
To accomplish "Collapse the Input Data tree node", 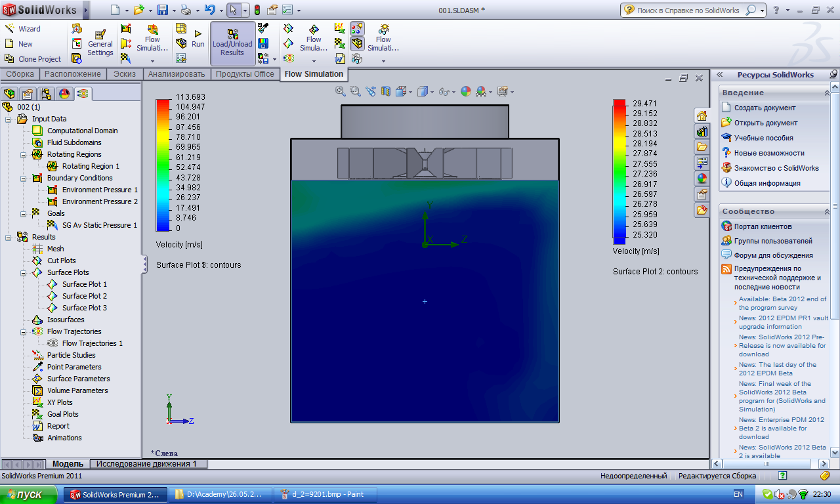I will (x=9, y=119).
